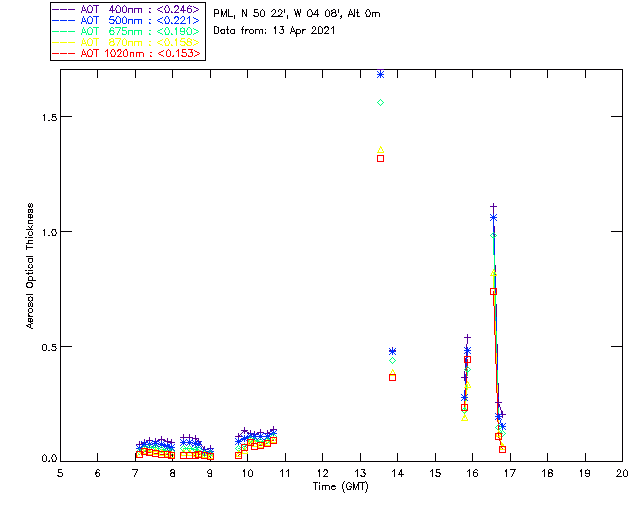Click the x-axis tick label 18
Viewport: 640px width, 512px height.
547,473
